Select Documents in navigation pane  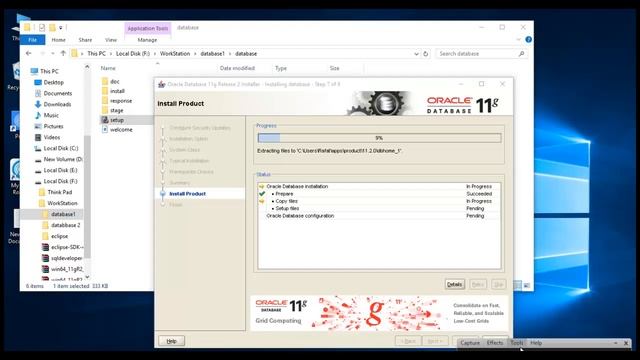[x=58, y=93]
